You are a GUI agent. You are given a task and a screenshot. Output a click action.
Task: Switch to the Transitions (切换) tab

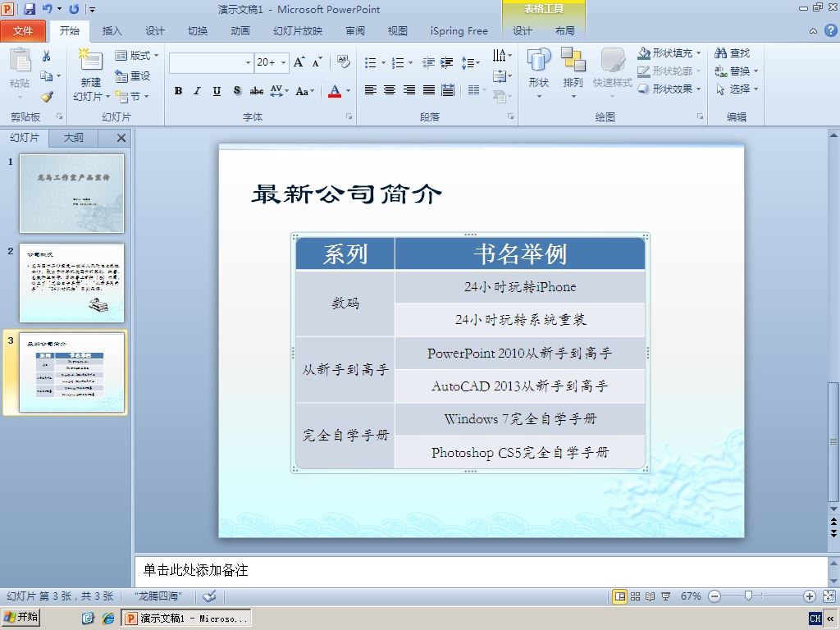click(x=198, y=30)
